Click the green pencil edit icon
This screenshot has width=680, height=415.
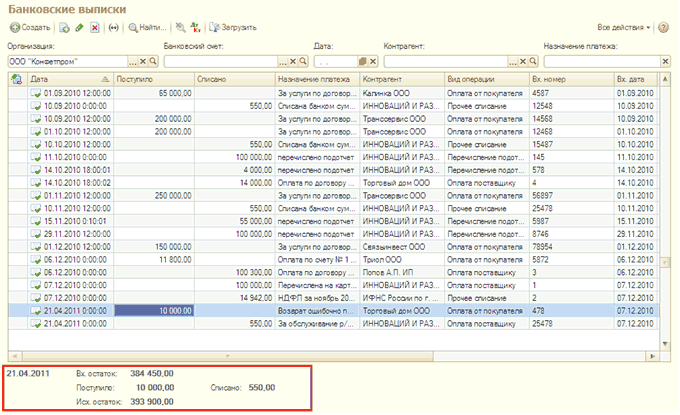(x=80, y=27)
